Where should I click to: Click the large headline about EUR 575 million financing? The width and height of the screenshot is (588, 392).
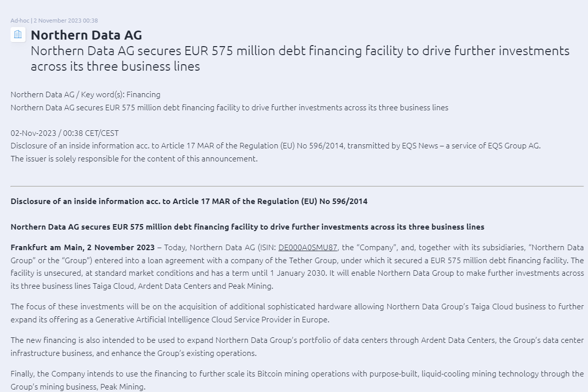300,58
